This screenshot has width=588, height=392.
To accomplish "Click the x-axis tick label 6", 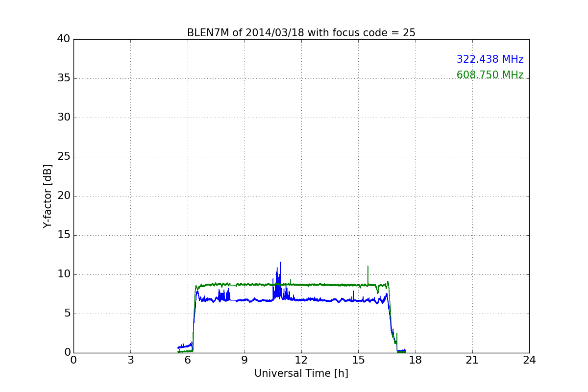I will point(187,360).
